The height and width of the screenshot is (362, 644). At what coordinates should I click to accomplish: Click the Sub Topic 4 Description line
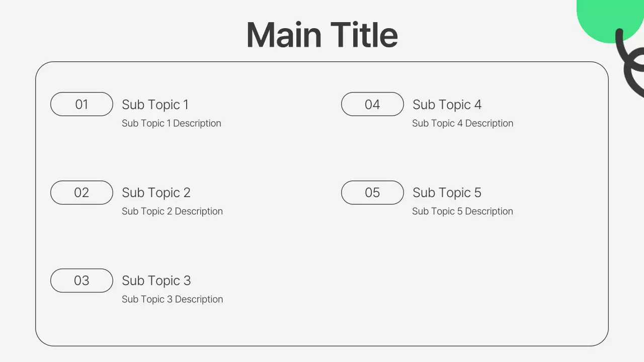pos(462,123)
